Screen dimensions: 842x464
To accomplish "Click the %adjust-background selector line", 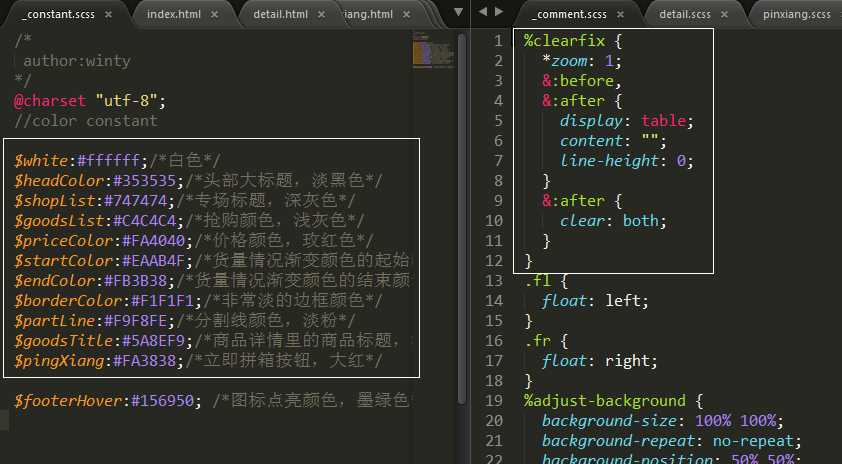I will 614,401.
